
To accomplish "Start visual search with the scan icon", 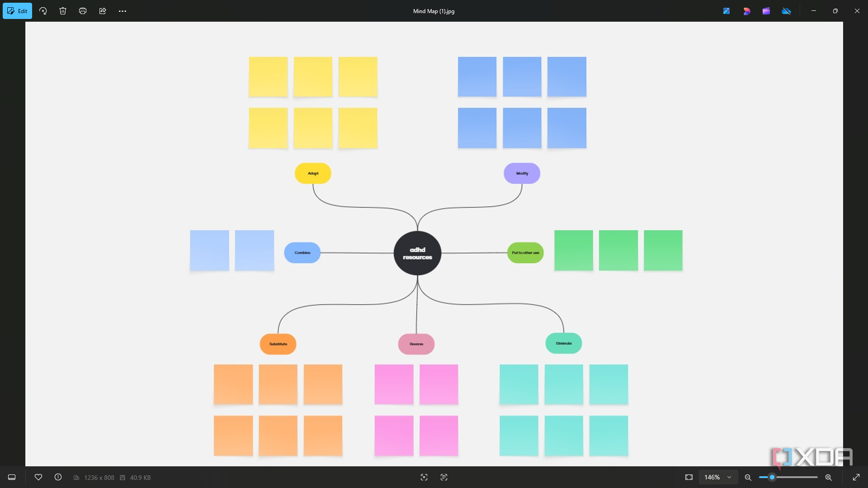I will pos(424,477).
